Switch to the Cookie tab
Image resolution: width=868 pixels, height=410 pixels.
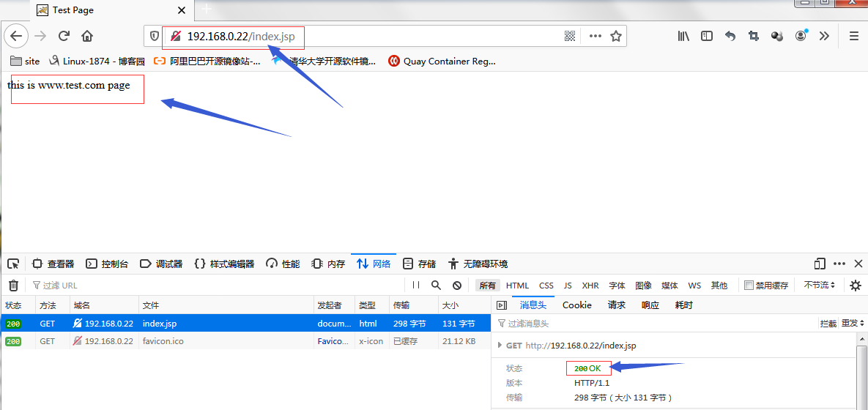point(576,305)
